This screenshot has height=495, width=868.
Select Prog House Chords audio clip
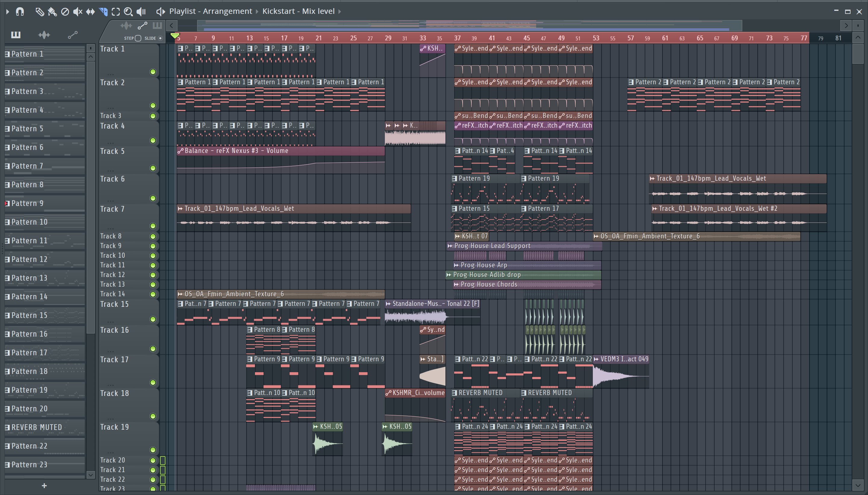coord(527,285)
